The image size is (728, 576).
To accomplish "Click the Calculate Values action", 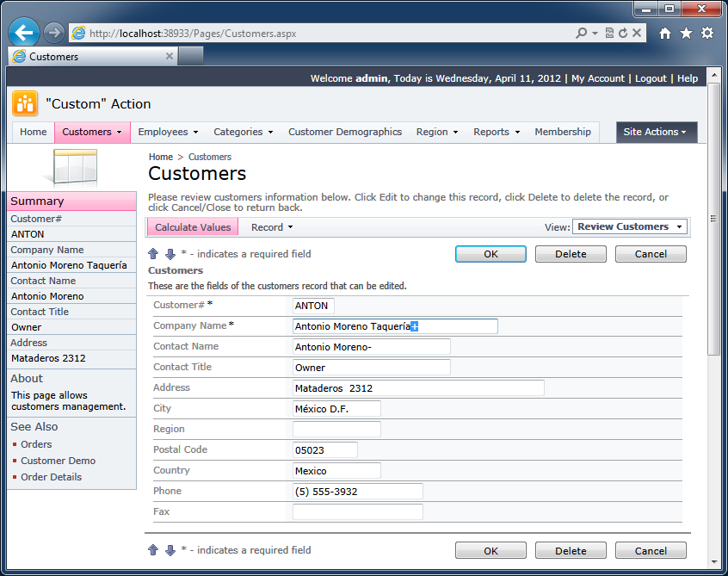I will pos(193,227).
